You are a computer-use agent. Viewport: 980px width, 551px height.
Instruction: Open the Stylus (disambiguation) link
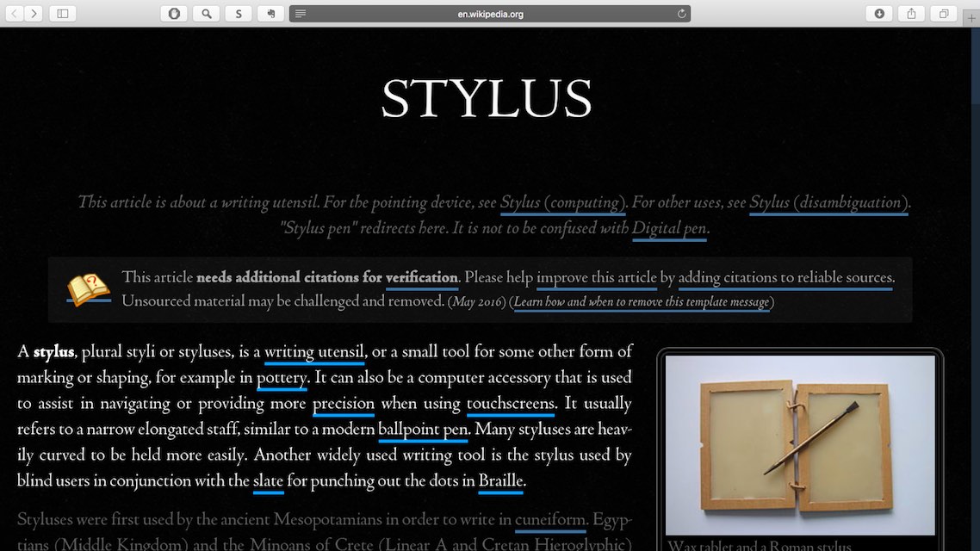click(x=828, y=202)
